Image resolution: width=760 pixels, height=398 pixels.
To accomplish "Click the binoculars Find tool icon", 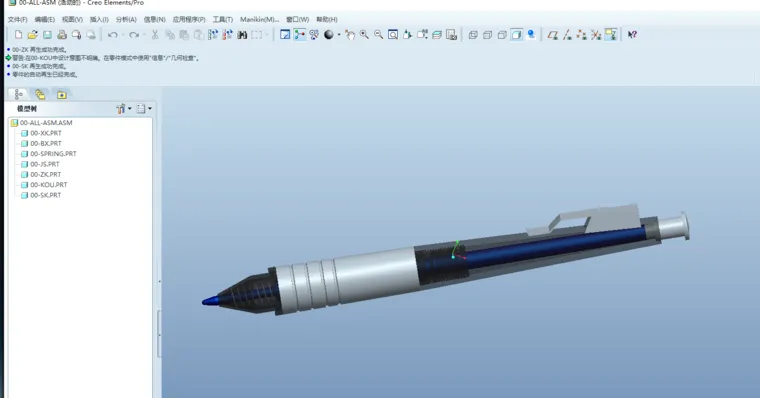I will [242, 35].
